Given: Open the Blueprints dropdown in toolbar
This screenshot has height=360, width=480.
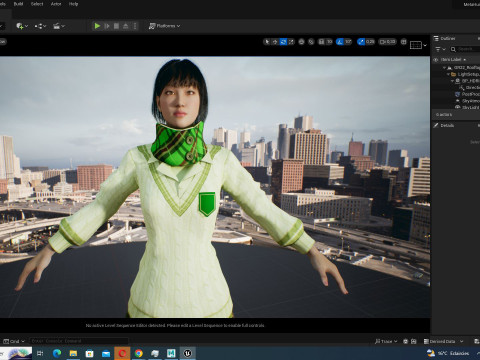Looking at the screenshot, I should (40, 26).
